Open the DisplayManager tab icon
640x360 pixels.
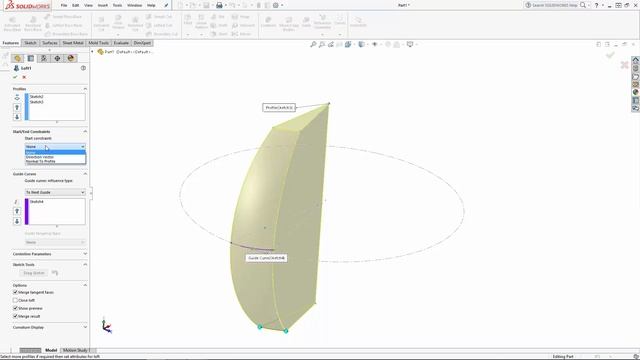click(x=71, y=58)
